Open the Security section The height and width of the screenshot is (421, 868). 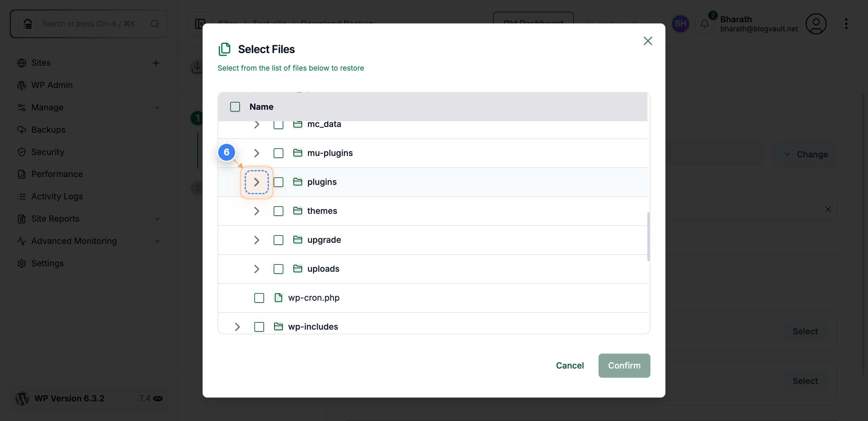click(48, 152)
